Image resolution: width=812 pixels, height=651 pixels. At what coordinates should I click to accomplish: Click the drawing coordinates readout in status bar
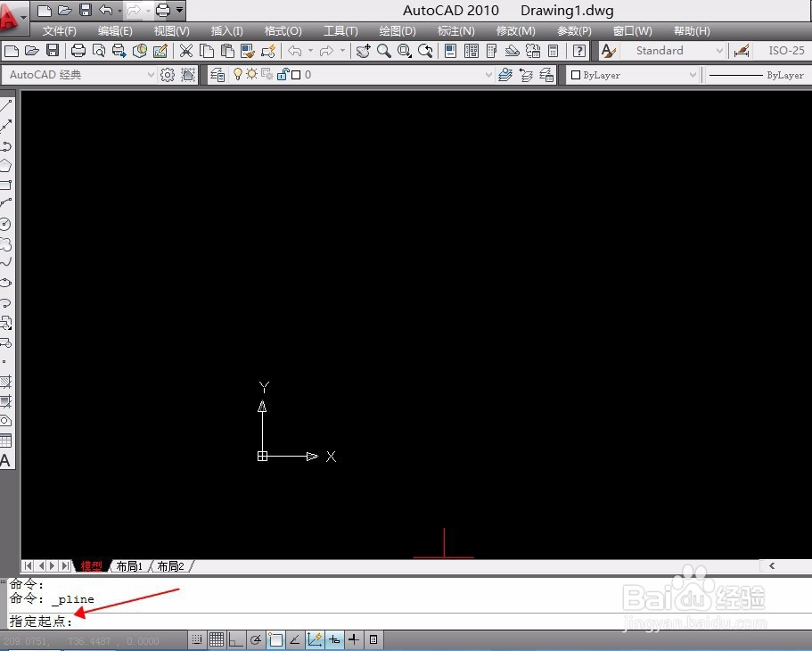click(81, 641)
